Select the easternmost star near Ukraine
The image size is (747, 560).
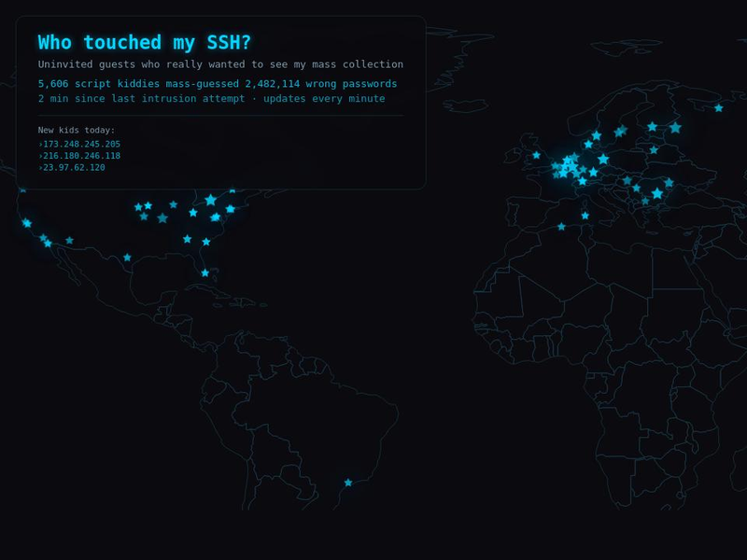[x=668, y=183]
